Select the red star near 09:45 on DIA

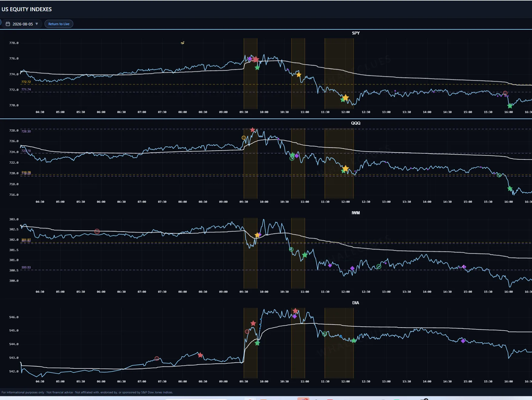[x=253, y=323]
